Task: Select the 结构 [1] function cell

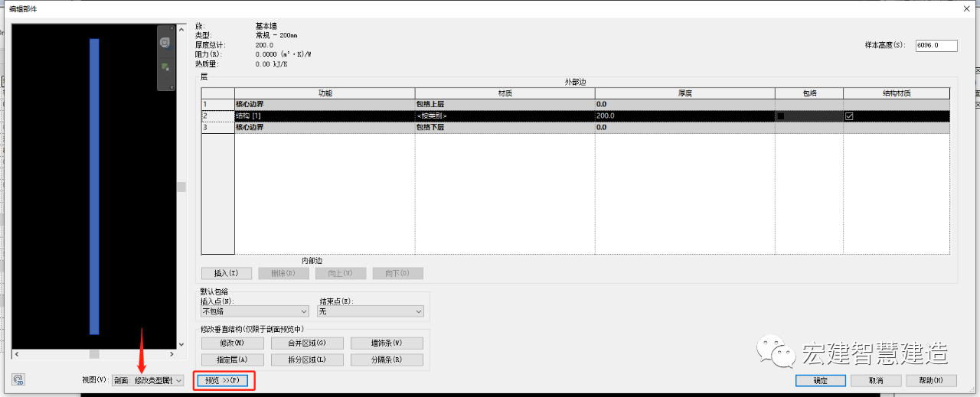Action: click(x=324, y=116)
